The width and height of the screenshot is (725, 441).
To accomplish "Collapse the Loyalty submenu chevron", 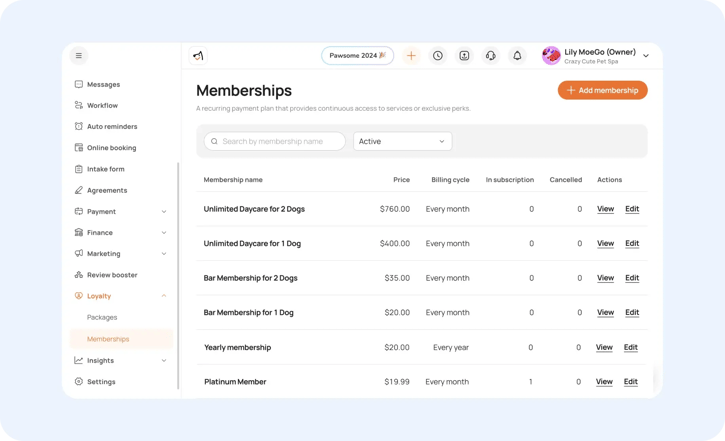I will point(164,296).
